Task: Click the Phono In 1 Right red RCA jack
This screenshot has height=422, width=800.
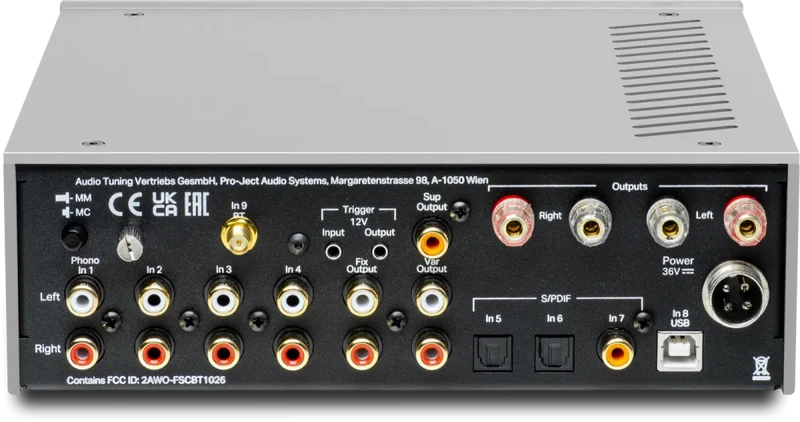Action: pyautogui.click(x=84, y=350)
